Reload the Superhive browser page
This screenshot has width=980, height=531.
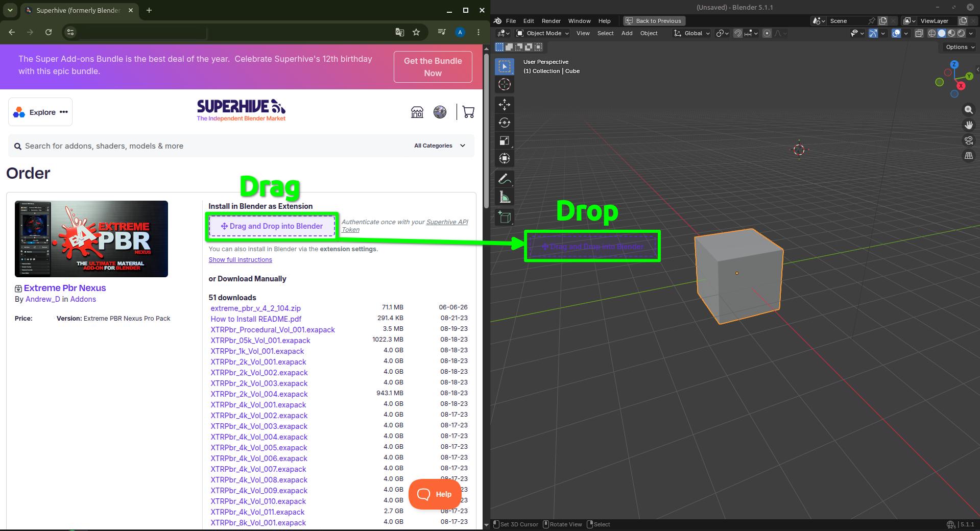[x=49, y=32]
